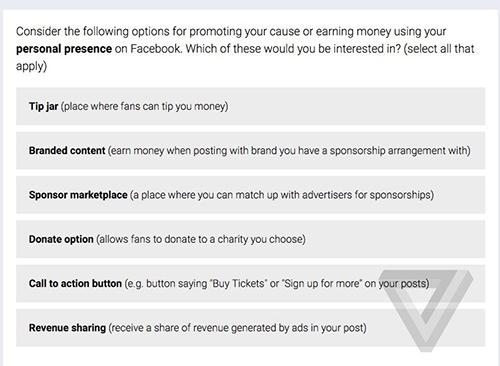The image size is (500, 366).
Task: Click the bold 'Branded content' label
Action: (67, 151)
